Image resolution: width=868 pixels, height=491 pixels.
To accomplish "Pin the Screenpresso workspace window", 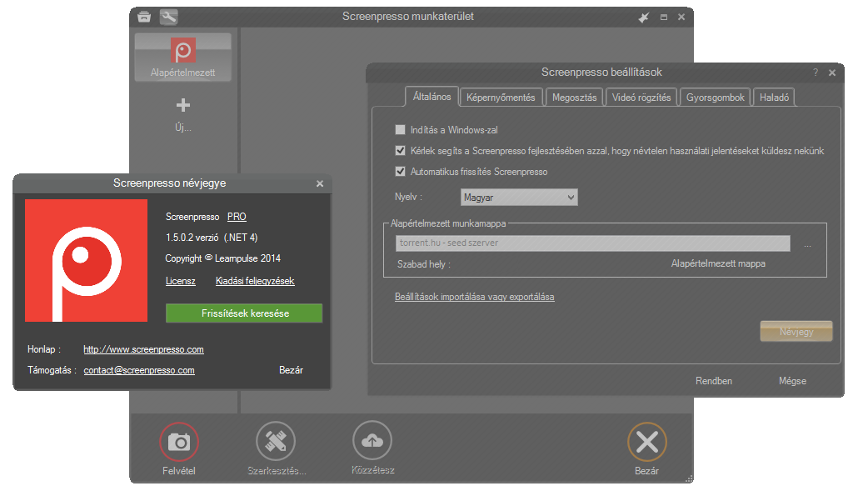I will click(643, 18).
